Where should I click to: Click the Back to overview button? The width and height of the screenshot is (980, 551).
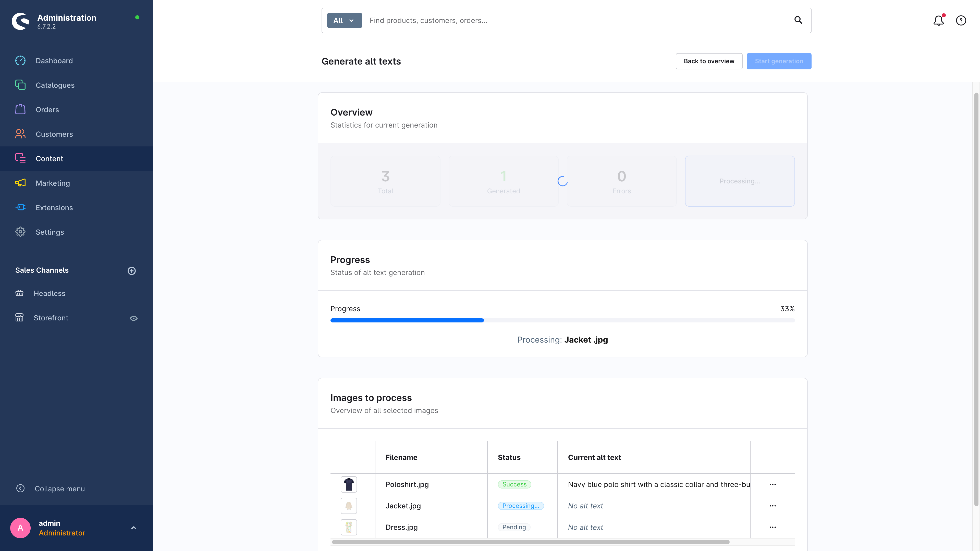(x=709, y=61)
